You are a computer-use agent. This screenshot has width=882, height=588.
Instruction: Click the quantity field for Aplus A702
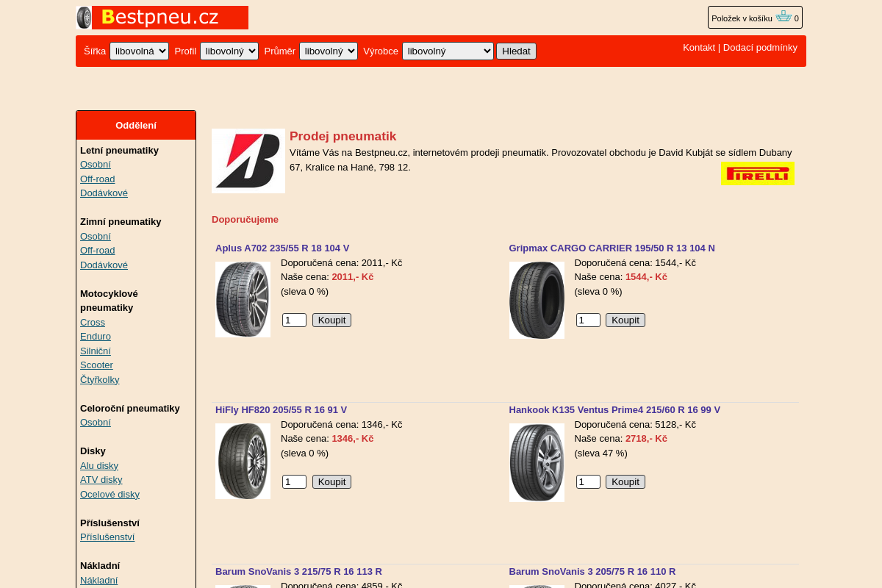pyautogui.click(x=294, y=320)
